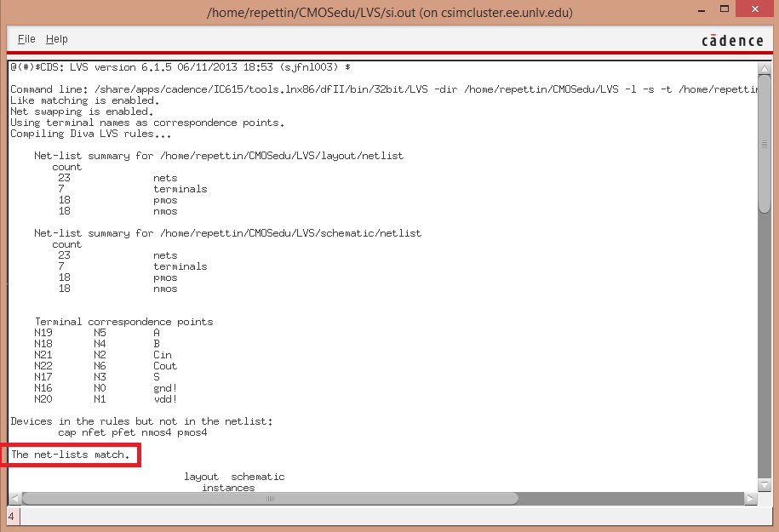Click the LVS version header line
The width and height of the screenshot is (779, 532).
click(180, 67)
